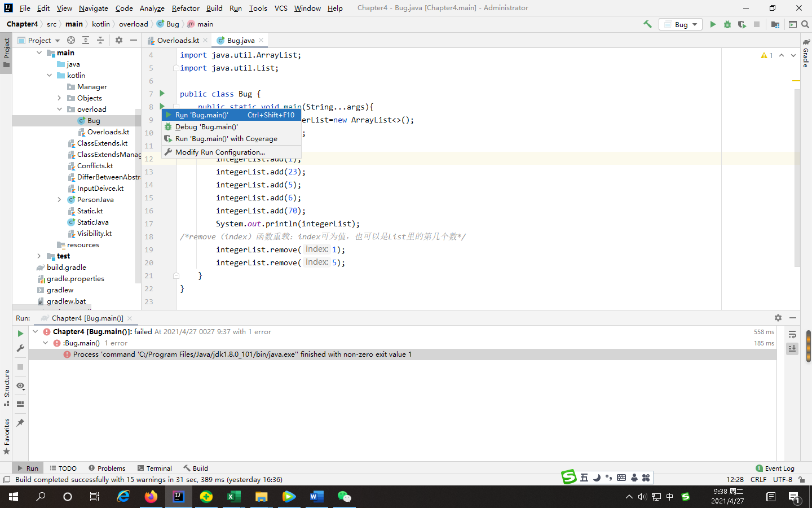The image size is (812, 508).
Task: Open the Bug run configuration dropdown
Action: pos(681,24)
